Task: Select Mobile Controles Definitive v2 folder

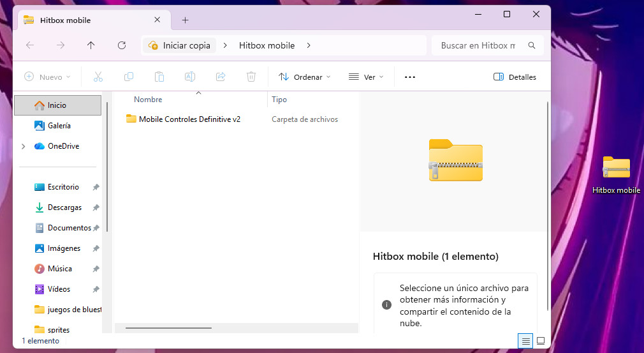Action: point(183,119)
